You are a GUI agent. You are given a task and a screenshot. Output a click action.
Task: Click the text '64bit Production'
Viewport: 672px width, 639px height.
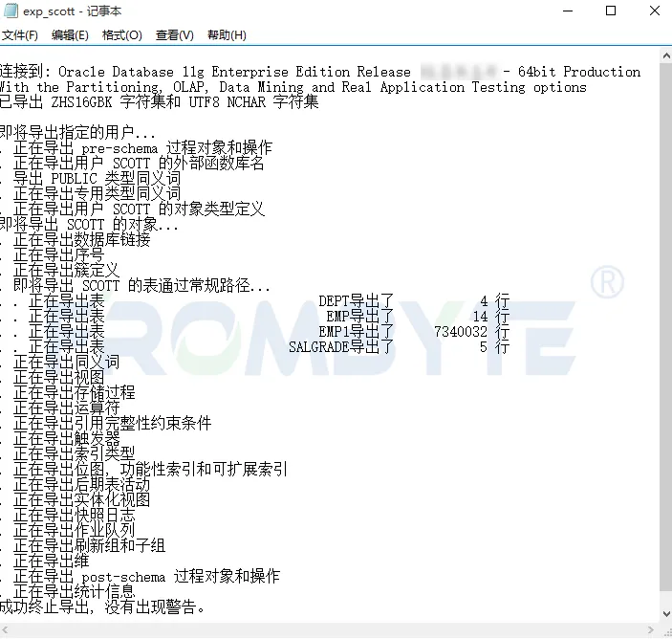[579, 72]
